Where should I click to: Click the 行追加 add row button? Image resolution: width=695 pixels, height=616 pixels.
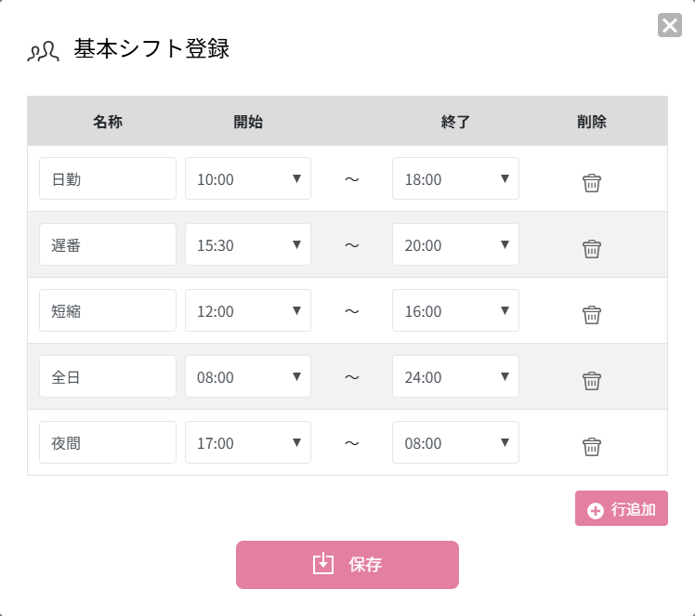pos(622,509)
